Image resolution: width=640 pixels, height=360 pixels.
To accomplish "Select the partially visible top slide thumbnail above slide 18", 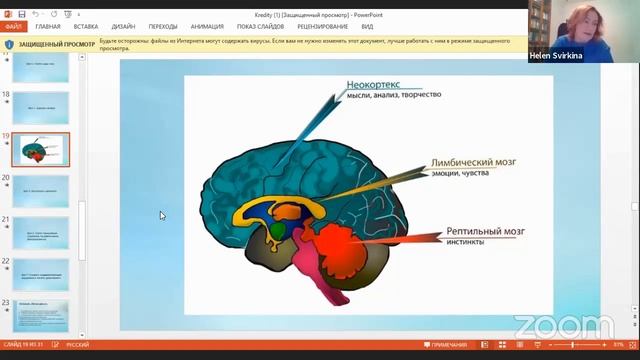I will point(40,67).
